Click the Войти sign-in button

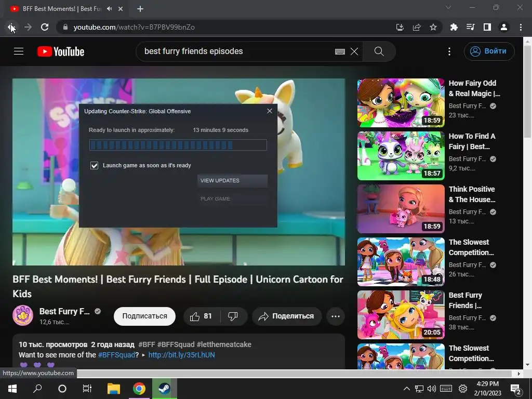coord(489,51)
